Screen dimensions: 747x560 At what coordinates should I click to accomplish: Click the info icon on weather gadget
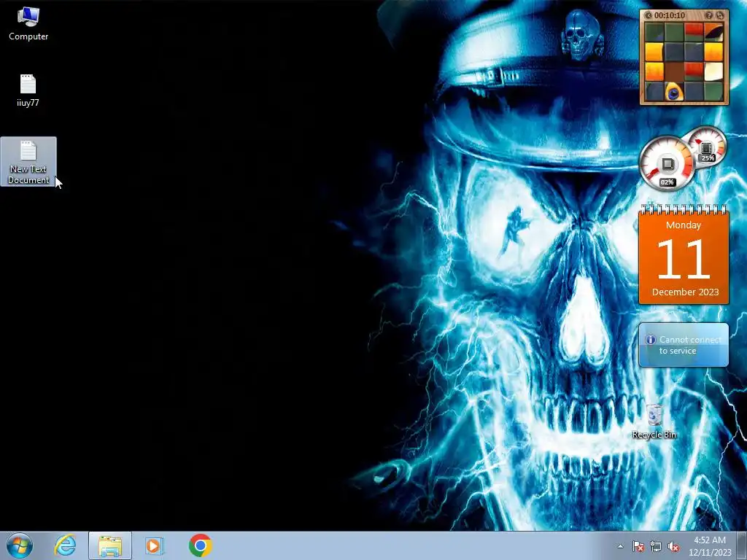[650, 340]
